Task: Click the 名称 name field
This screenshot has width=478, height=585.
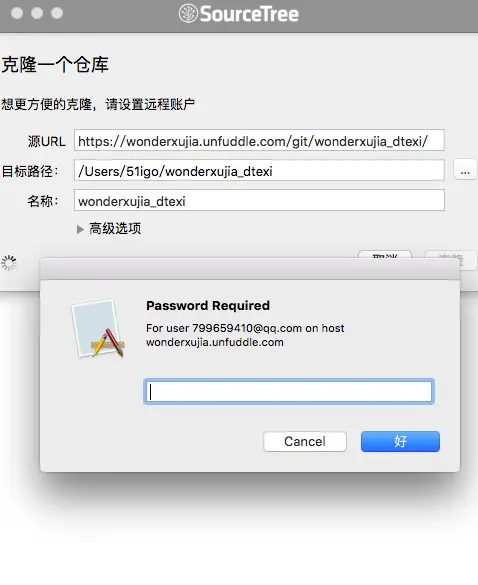Action: (x=259, y=200)
